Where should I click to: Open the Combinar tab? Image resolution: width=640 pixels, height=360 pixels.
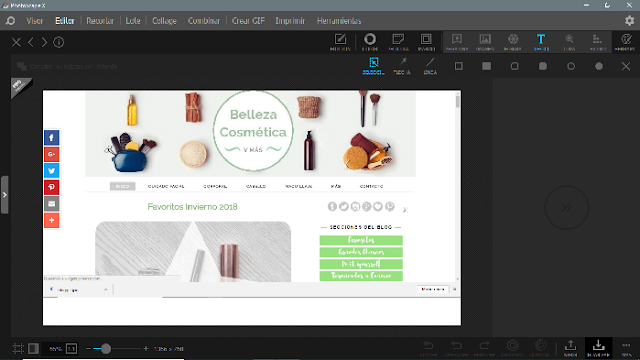tap(204, 21)
